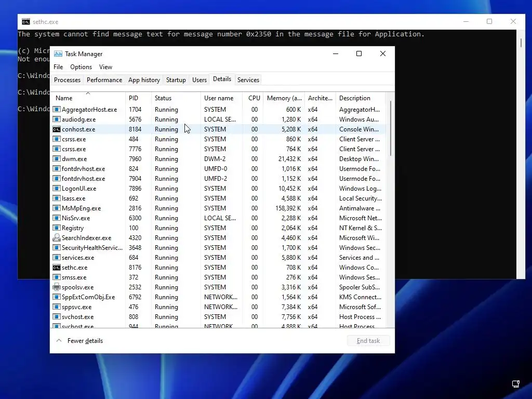Sort by the Memory column header

coord(284,98)
